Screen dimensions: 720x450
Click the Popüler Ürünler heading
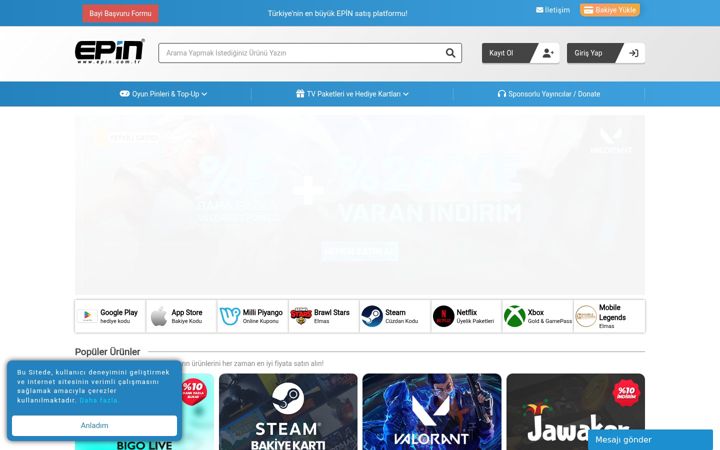[107, 352]
